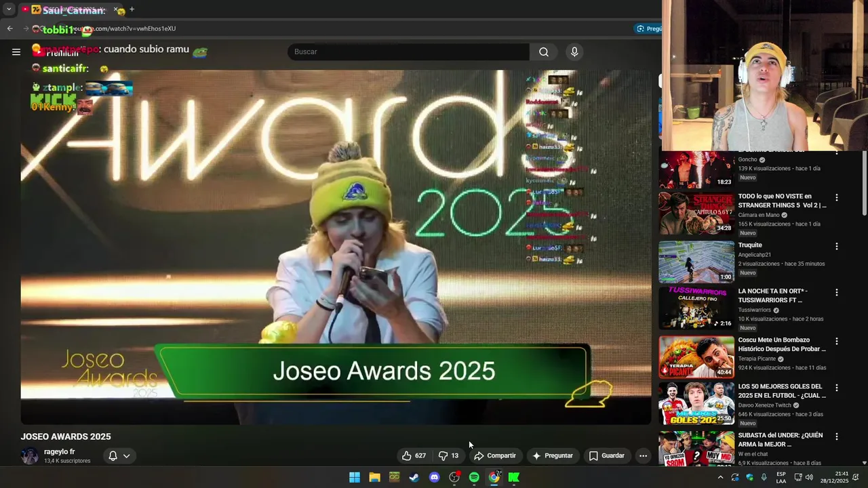Click Cámara en Mano channel name

tap(759, 215)
